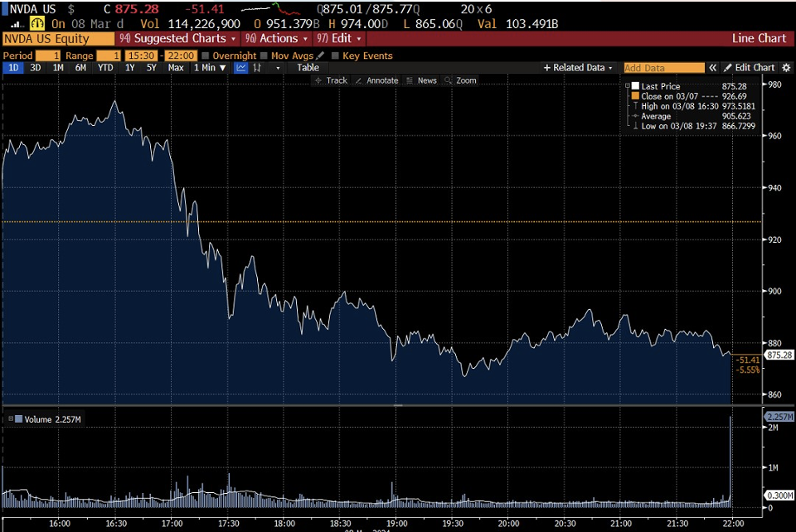Click the yellow gauge icon in the header
The width and height of the screenshot is (796, 532).
(x=37, y=23)
